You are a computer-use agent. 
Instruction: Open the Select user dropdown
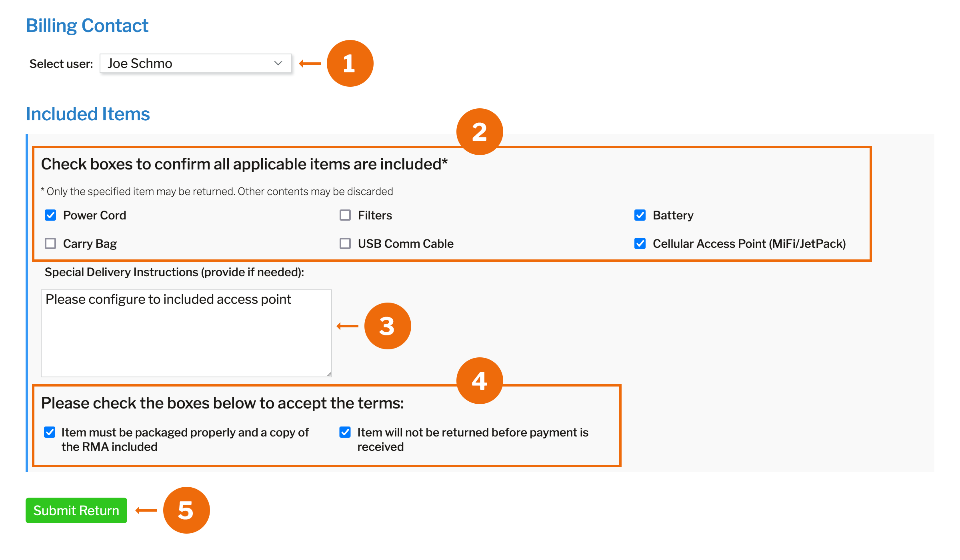[195, 64]
